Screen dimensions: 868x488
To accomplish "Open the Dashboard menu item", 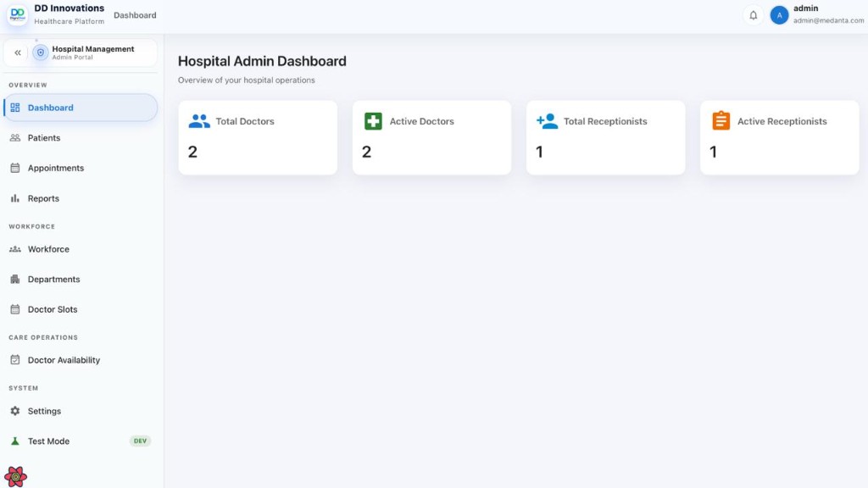I will pyautogui.click(x=81, y=108).
